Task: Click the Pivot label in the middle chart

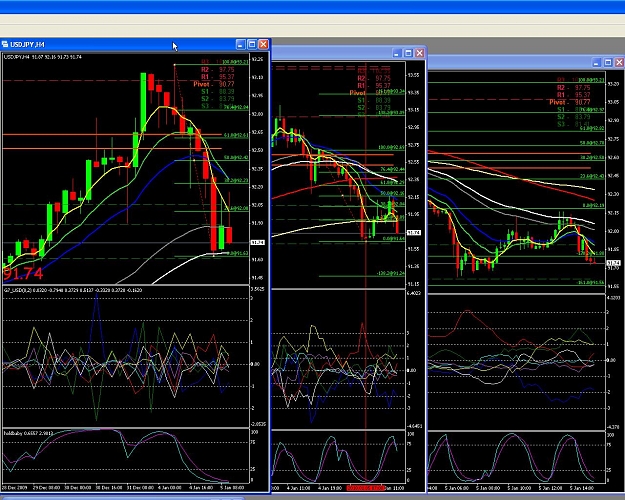Action: [x=357, y=93]
